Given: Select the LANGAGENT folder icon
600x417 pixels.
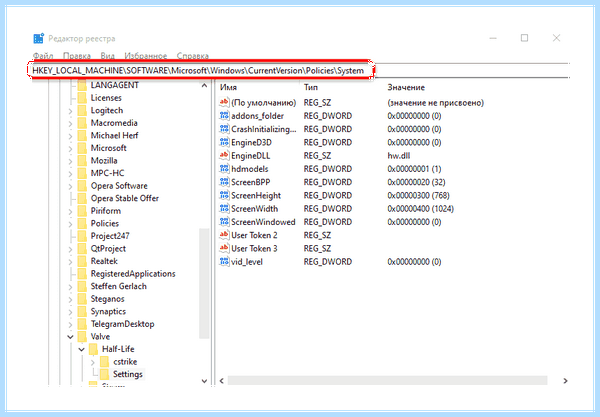Looking at the screenshot, I should (82, 85).
